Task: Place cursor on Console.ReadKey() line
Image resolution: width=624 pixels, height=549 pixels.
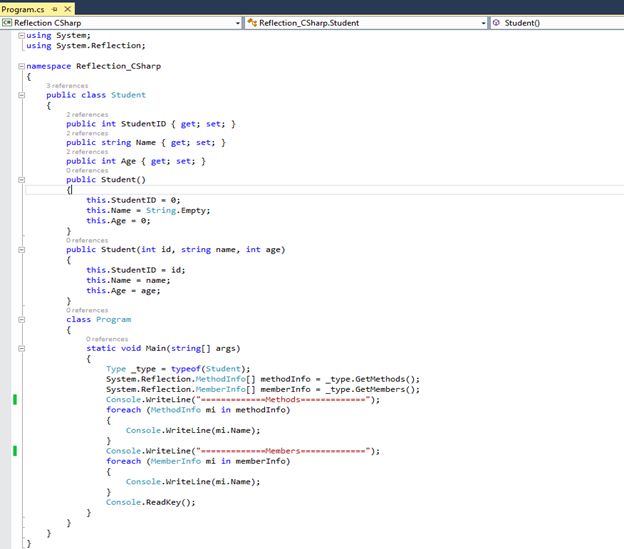Action: 150,502
